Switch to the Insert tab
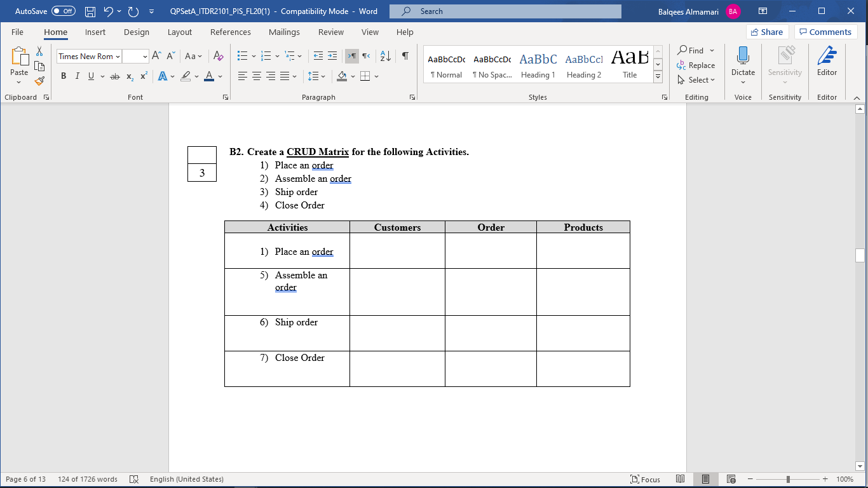Screen dimensions: 868x488 pos(95,32)
